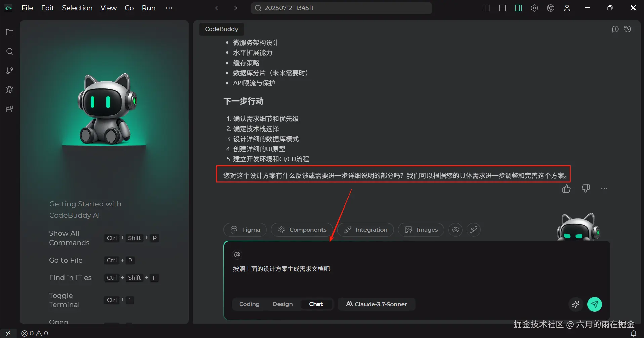Open the Edit menu
The width and height of the screenshot is (644, 338).
tap(47, 8)
